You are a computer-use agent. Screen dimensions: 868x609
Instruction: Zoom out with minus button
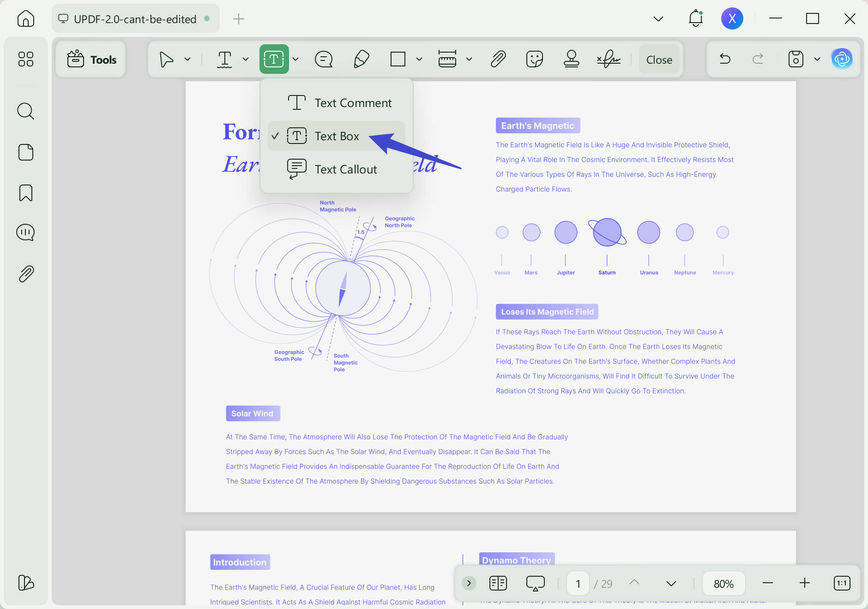click(768, 583)
